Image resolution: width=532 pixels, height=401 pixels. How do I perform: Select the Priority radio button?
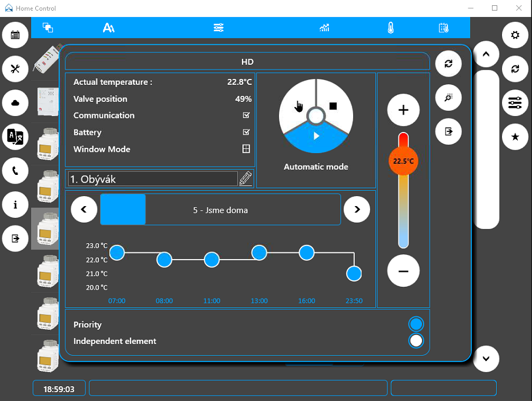point(416,324)
